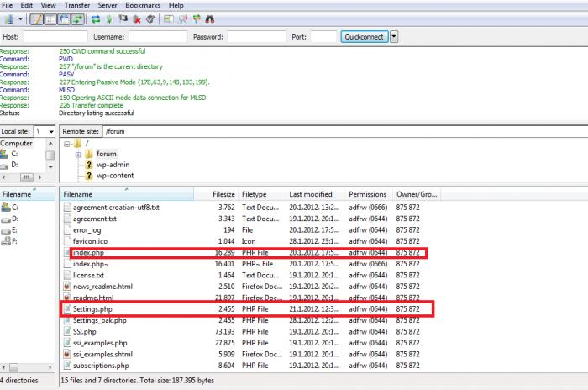Sort remote files by Owner/Group column
Image resolution: width=588 pixels, height=390 pixels.
pos(417,194)
